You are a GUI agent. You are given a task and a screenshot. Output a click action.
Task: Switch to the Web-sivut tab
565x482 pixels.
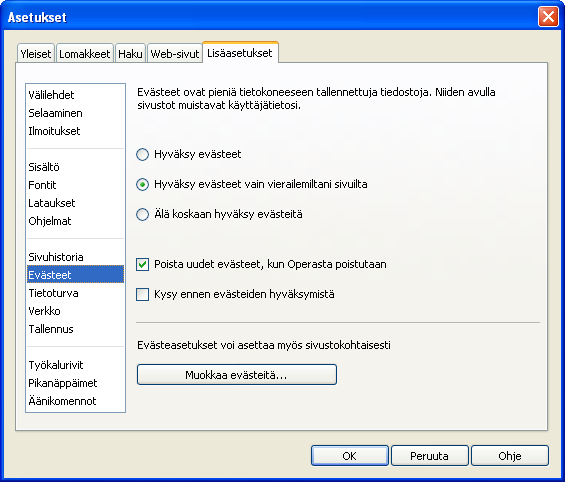tap(175, 54)
